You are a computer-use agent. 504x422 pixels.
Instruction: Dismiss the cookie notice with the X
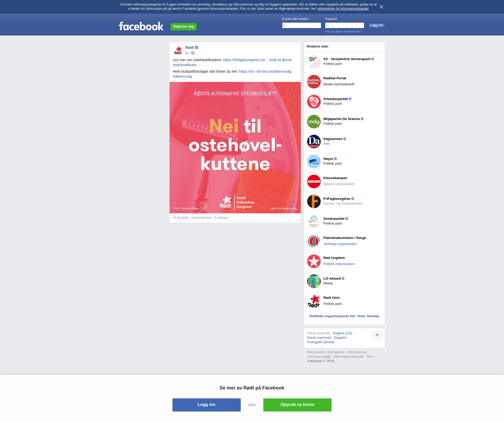[x=381, y=7]
